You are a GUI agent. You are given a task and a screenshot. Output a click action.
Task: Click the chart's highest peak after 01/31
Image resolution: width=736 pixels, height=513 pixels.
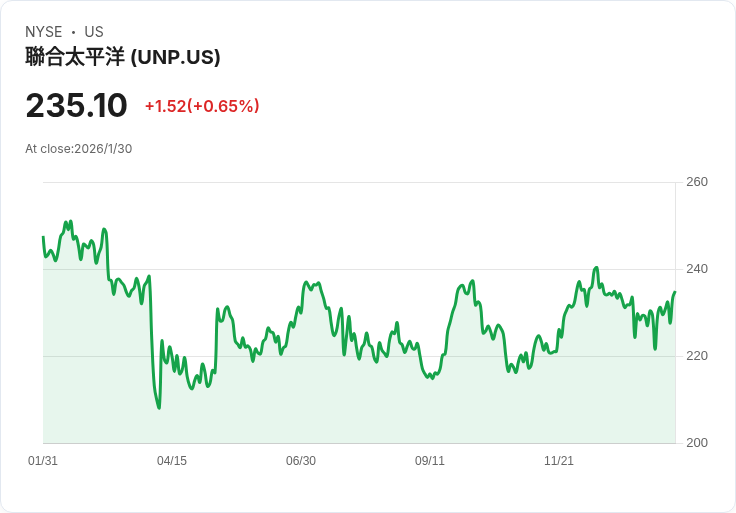tap(70, 222)
